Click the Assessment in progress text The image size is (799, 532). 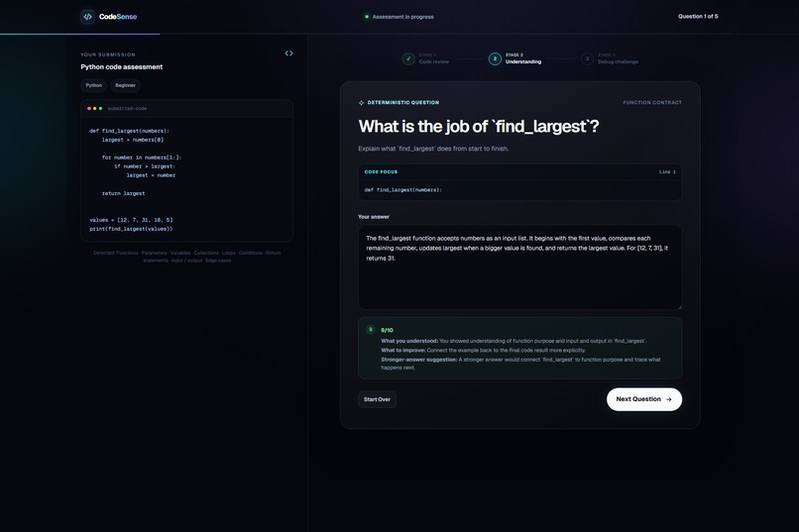(x=402, y=17)
